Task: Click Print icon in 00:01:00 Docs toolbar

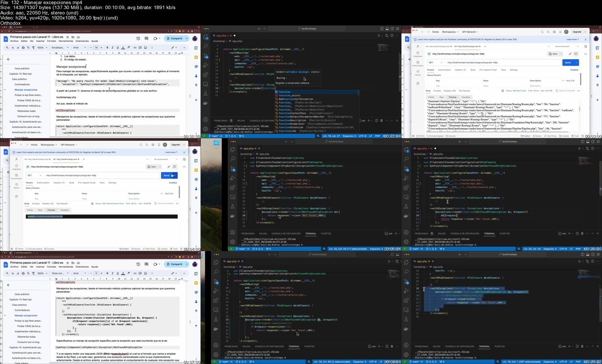Action: click(23, 48)
